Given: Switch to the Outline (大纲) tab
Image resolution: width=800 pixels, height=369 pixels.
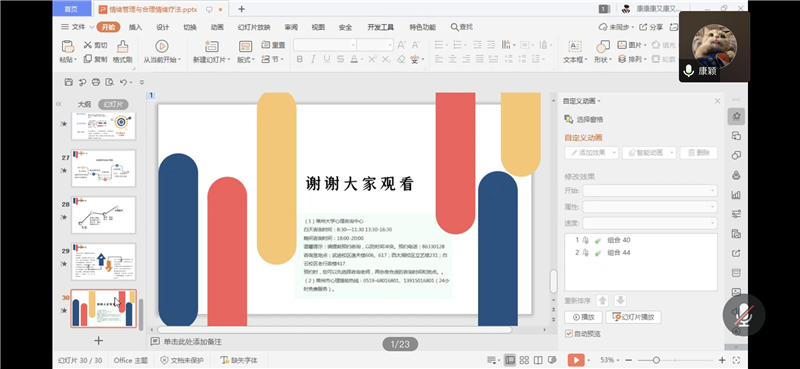Looking at the screenshot, I should (84, 104).
